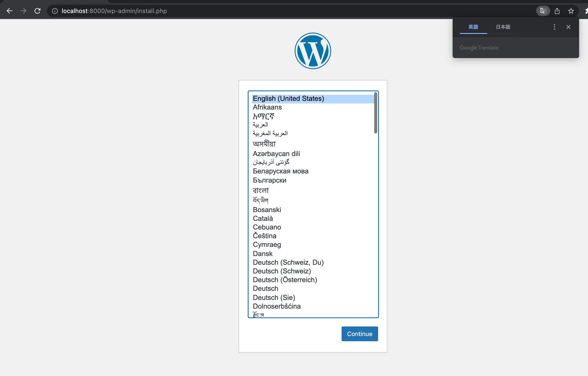Select বাংলা in the language list
588x376 pixels.
(x=313, y=190)
